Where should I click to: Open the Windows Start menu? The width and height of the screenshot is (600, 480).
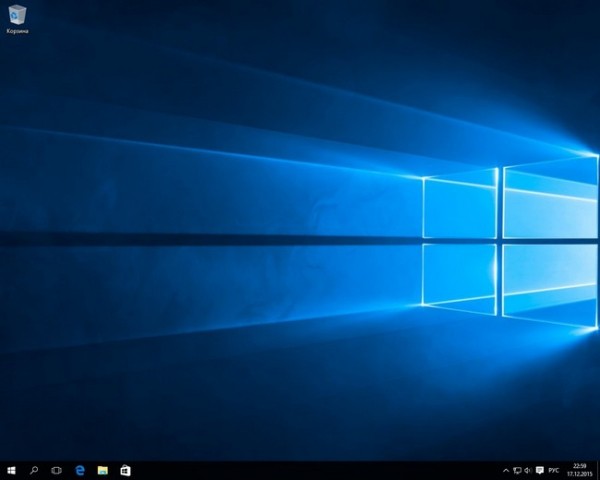pos(11,470)
